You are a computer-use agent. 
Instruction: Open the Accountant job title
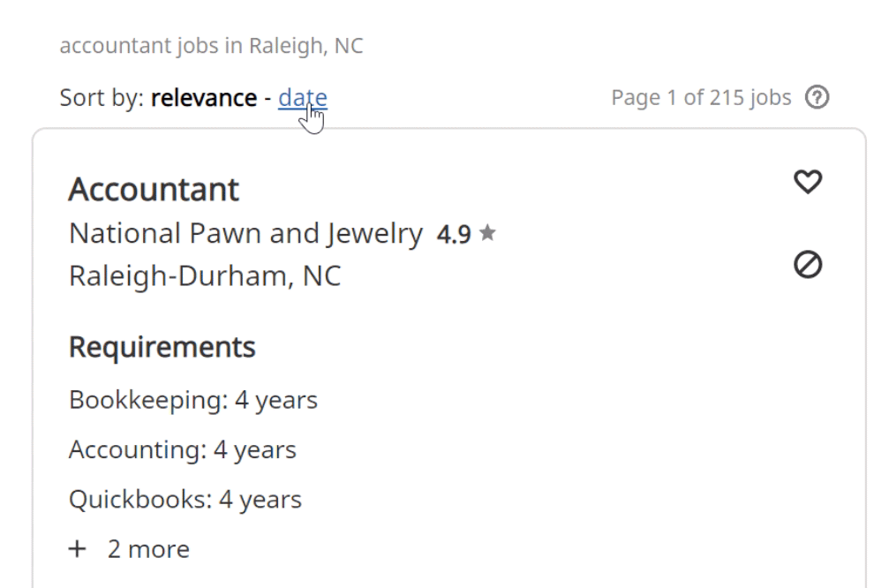(x=154, y=189)
